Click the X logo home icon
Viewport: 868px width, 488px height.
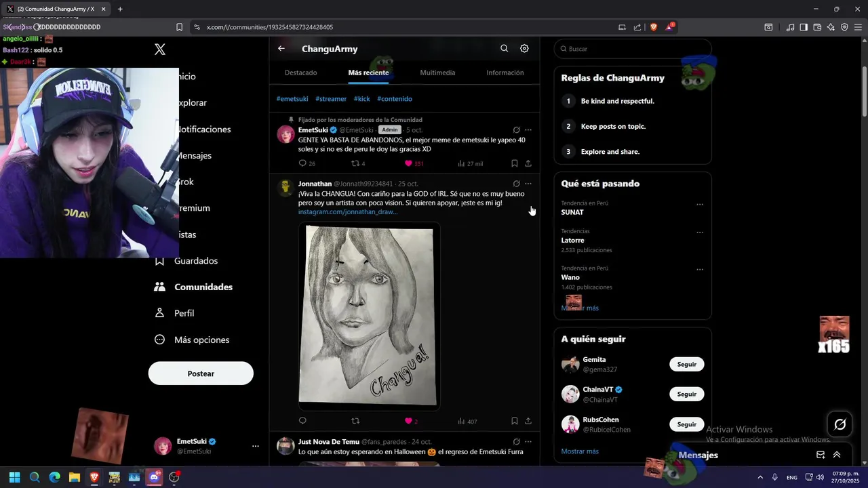click(x=160, y=49)
